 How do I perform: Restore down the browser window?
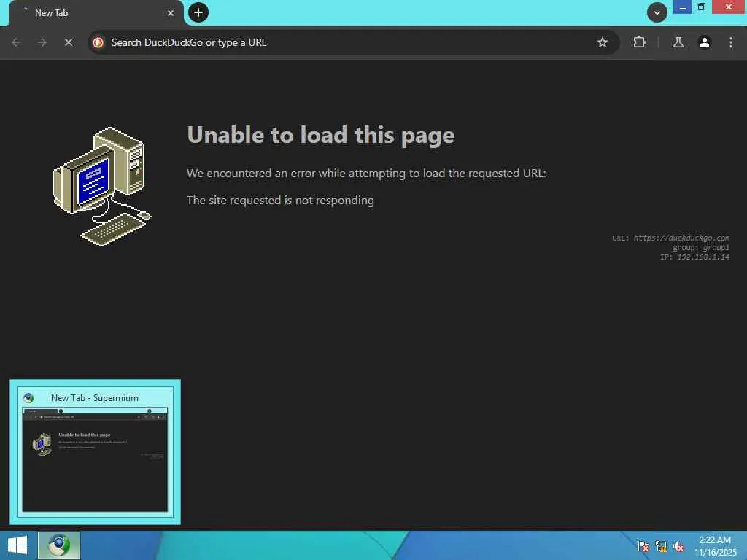point(701,7)
